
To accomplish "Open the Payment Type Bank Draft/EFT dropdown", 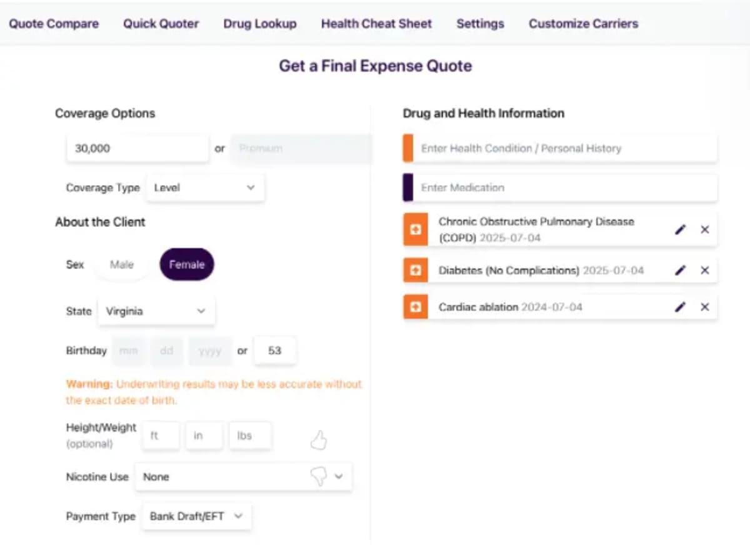I will 197,516.
